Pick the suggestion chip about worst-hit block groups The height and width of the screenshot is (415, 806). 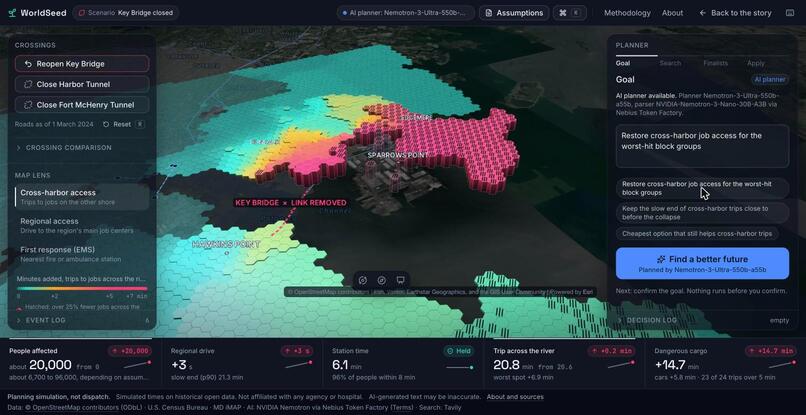click(x=702, y=188)
